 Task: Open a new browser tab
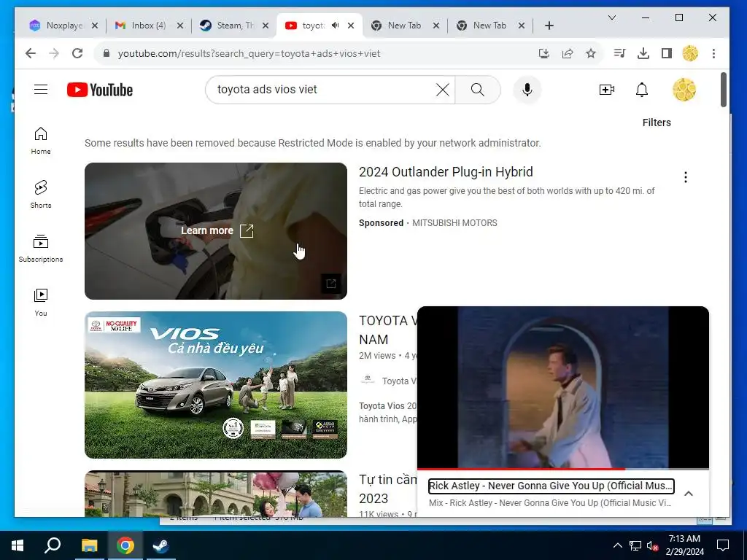(549, 26)
